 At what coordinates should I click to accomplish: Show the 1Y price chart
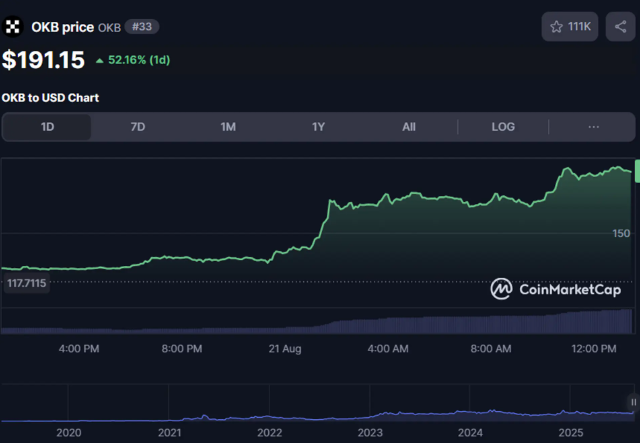click(x=318, y=127)
